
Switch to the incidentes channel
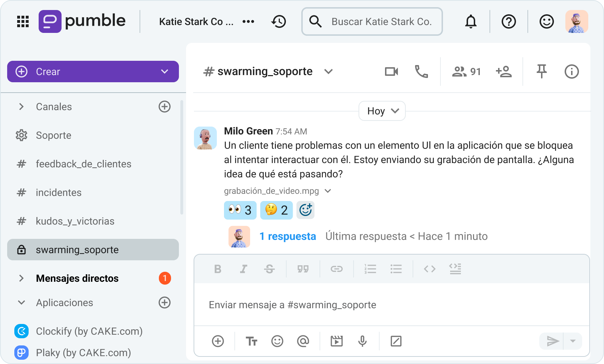[58, 192]
